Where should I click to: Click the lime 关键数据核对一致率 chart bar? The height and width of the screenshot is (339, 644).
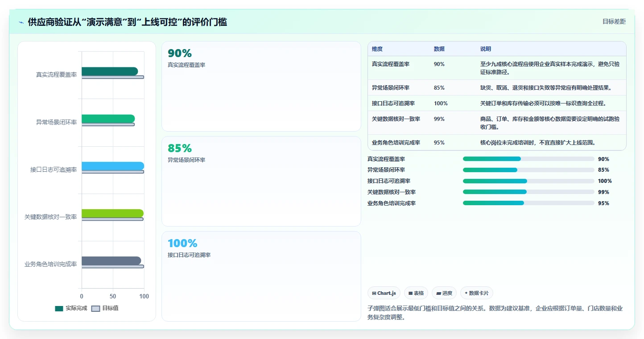(112, 213)
